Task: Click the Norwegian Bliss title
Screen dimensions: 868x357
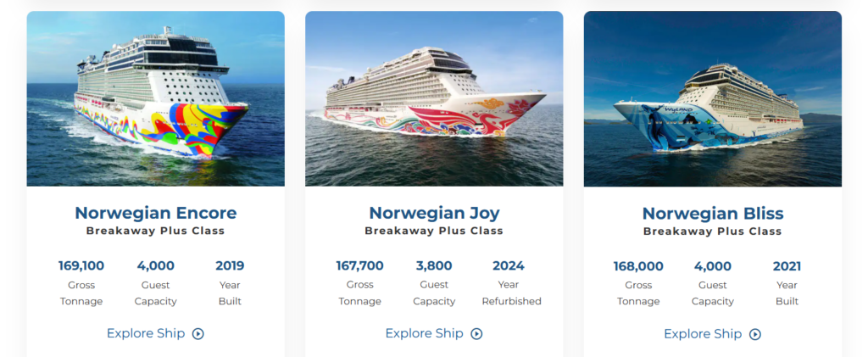Action: [712, 213]
